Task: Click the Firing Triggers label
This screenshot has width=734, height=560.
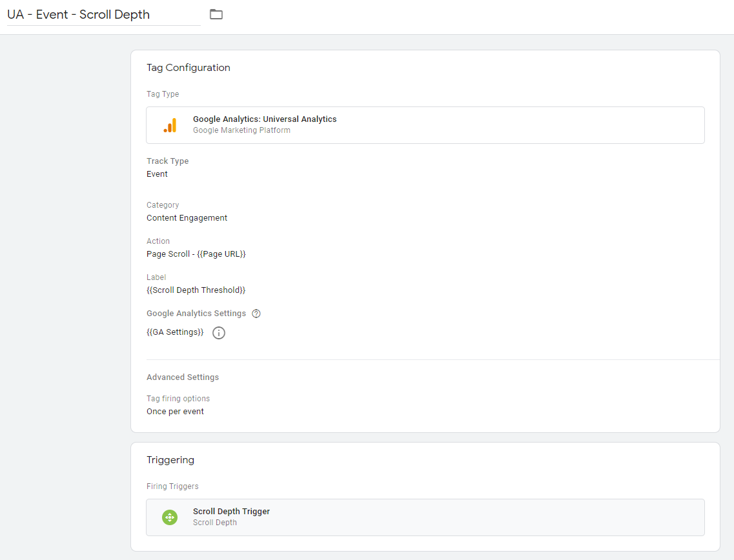Action: [x=172, y=486]
